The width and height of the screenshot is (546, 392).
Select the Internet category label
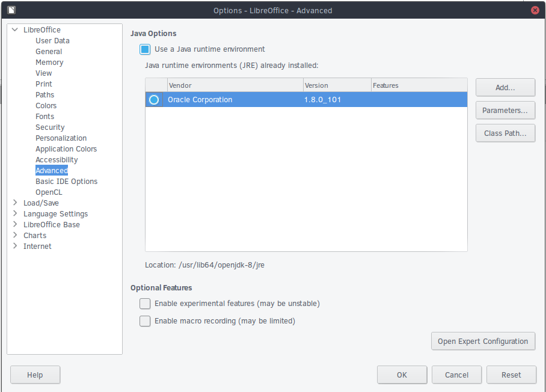pos(37,246)
